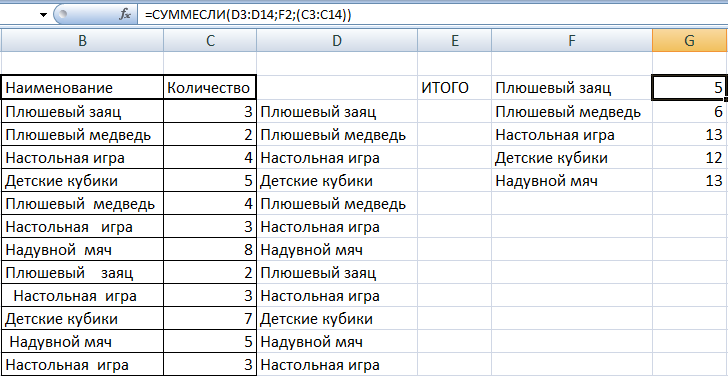Screen dimensions: 728x376
Task: Select Детские кубики in column B with quantity 7
Action: (82, 319)
